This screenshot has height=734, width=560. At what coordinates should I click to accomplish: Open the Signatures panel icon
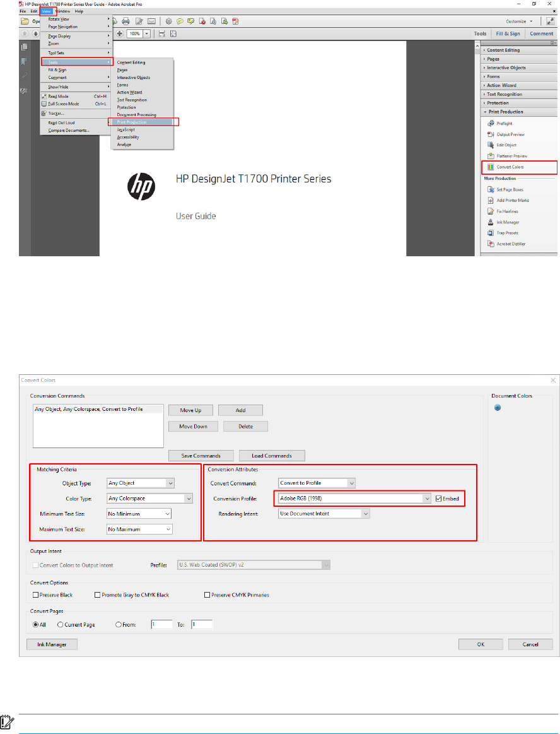(x=25, y=91)
